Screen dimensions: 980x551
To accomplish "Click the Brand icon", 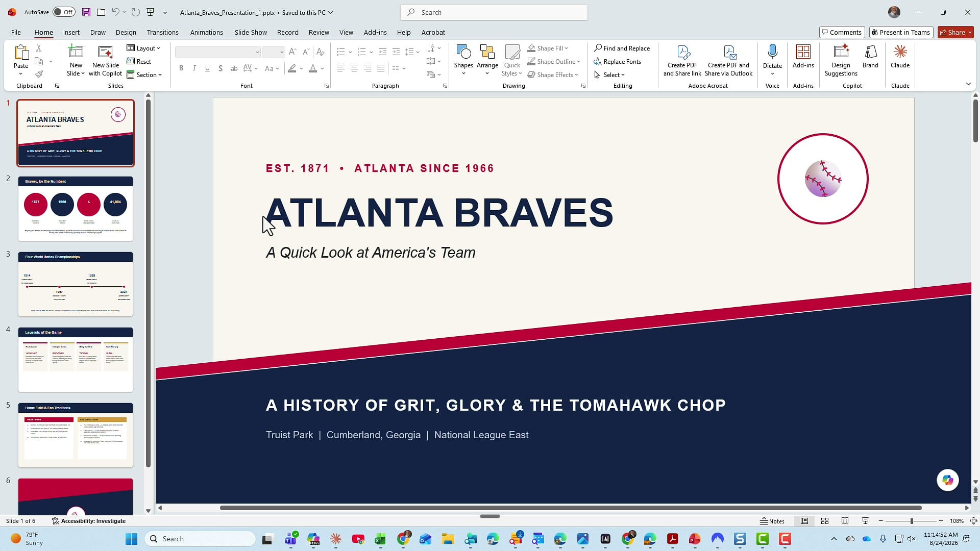I will (870, 56).
